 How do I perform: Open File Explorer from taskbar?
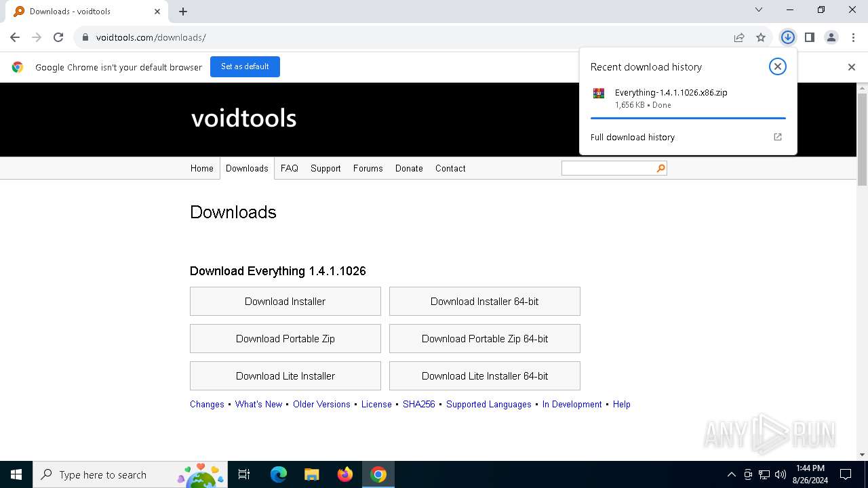tap(312, 474)
